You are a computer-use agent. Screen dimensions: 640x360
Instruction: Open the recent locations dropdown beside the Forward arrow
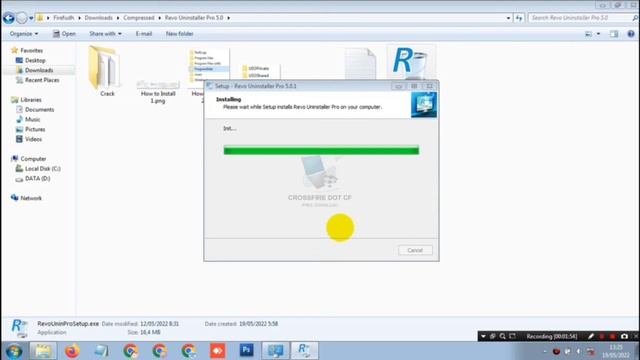click(x=31, y=18)
